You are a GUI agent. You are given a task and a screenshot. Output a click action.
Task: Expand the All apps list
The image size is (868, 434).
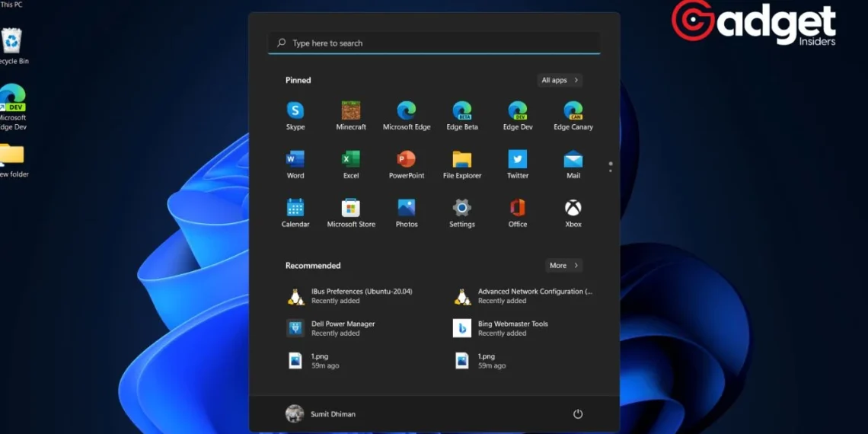pos(560,80)
